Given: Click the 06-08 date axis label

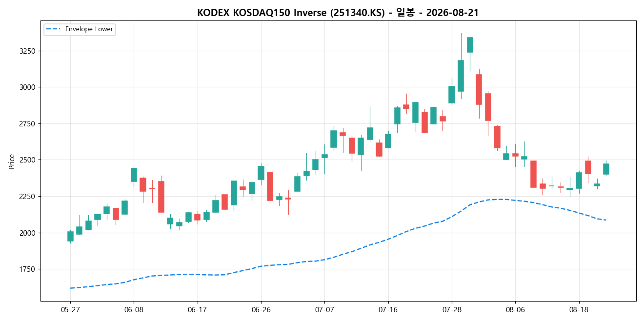Looking at the screenshot, I should tap(134, 310).
